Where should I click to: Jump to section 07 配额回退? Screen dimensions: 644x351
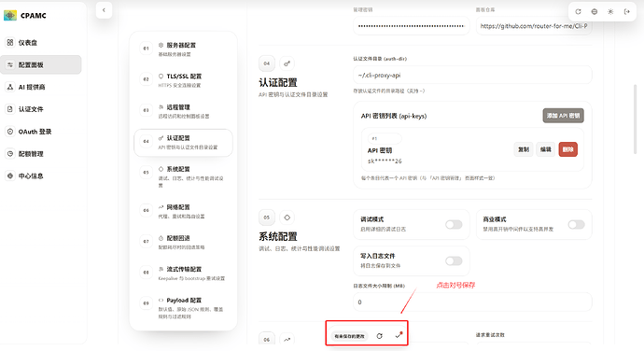click(x=183, y=242)
